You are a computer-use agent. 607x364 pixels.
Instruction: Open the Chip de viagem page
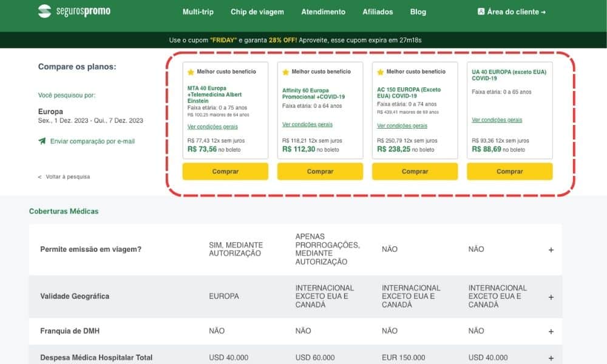pos(257,12)
